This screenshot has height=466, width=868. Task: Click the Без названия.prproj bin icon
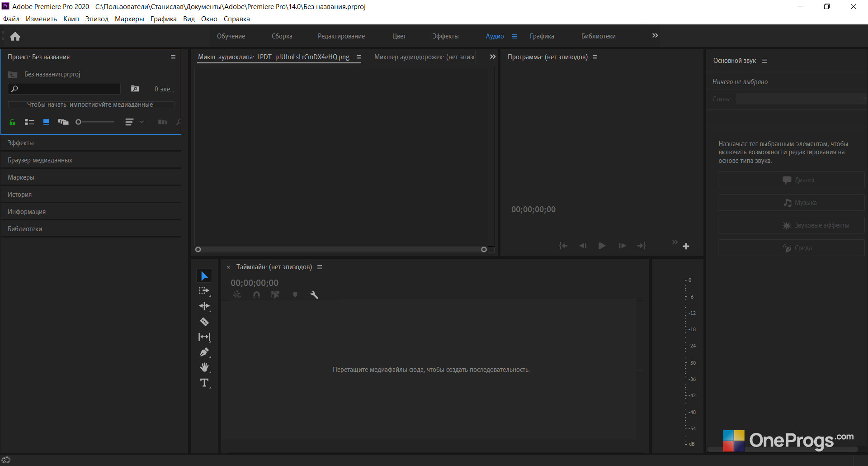tap(13, 74)
